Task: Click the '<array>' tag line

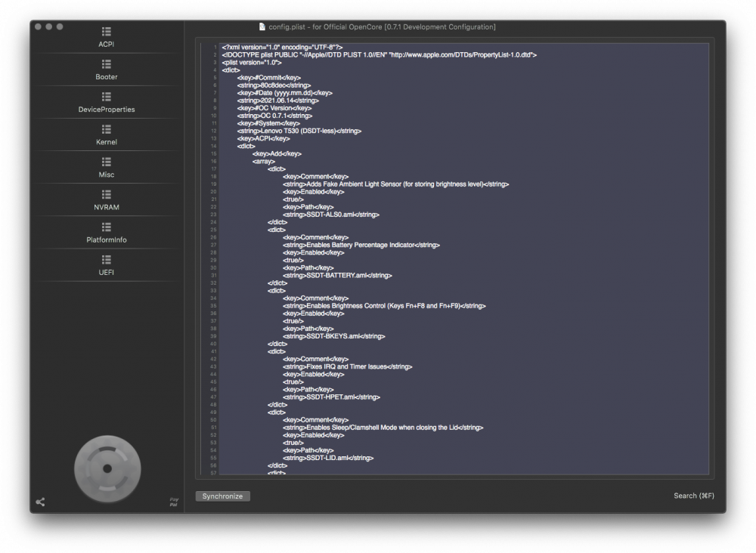Action: [263, 162]
